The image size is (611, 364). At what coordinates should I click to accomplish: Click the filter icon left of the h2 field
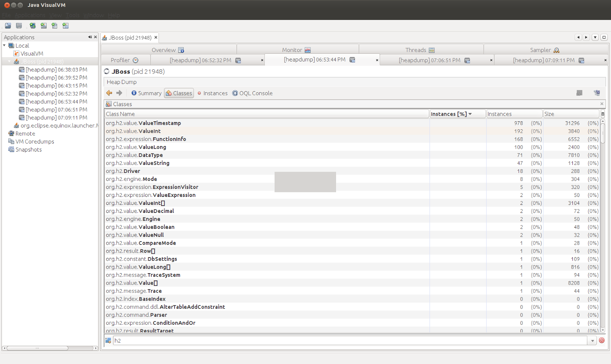coord(108,340)
